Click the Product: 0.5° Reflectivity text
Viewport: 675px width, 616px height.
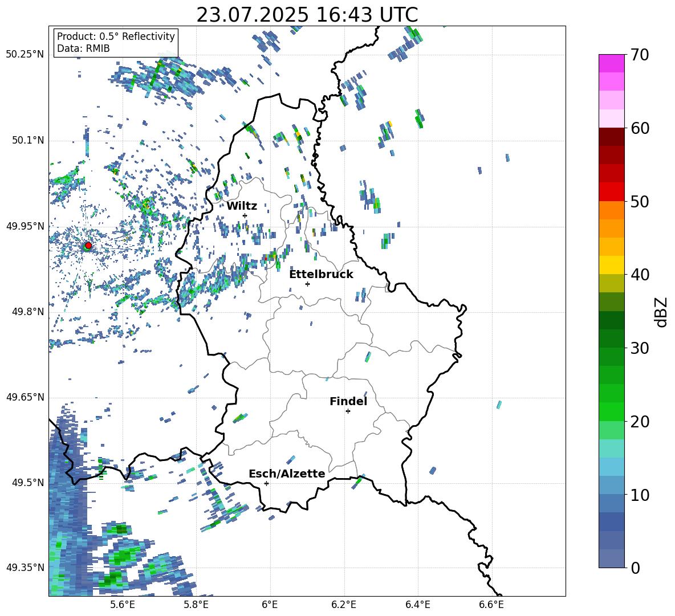pos(116,36)
